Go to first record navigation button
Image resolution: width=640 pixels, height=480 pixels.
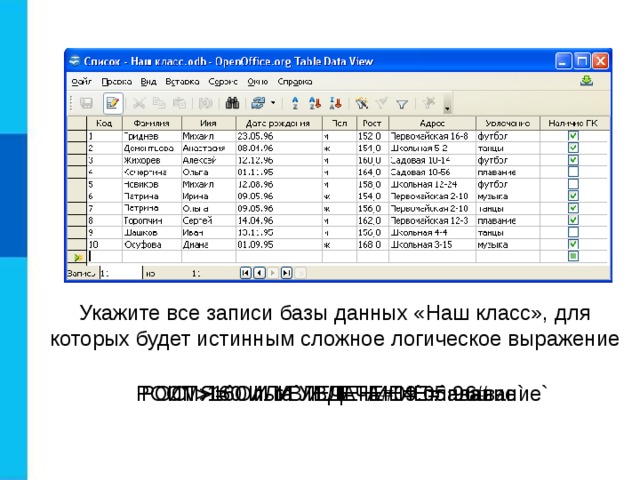click(245, 273)
